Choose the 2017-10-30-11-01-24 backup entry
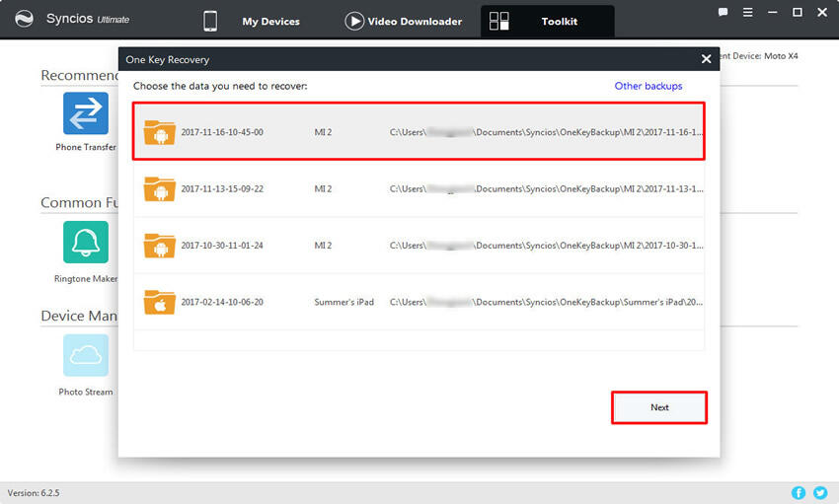This screenshot has height=504, width=839. click(419, 245)
